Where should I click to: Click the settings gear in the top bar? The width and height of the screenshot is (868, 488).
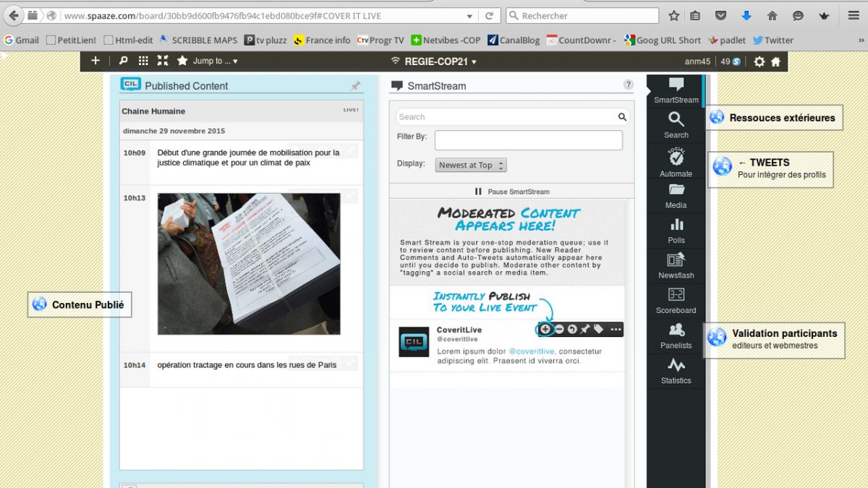coord(759,61)
